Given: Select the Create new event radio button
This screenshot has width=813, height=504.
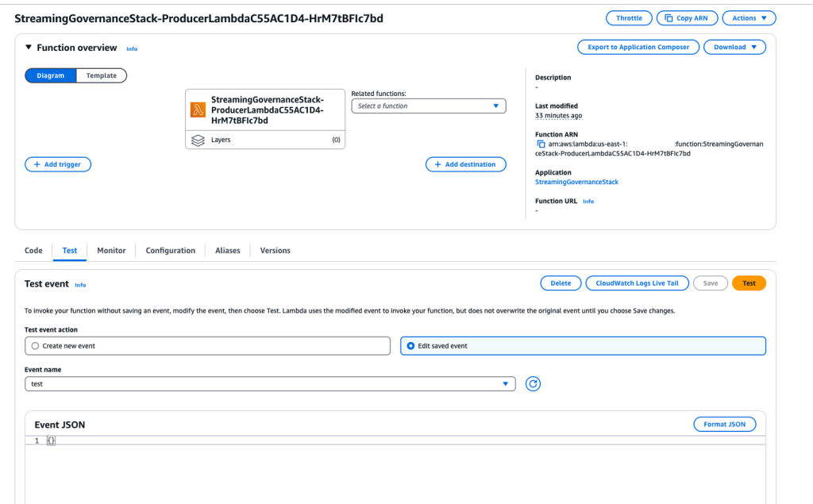Looking at the screenshot, I should click(x=34, y=345).
